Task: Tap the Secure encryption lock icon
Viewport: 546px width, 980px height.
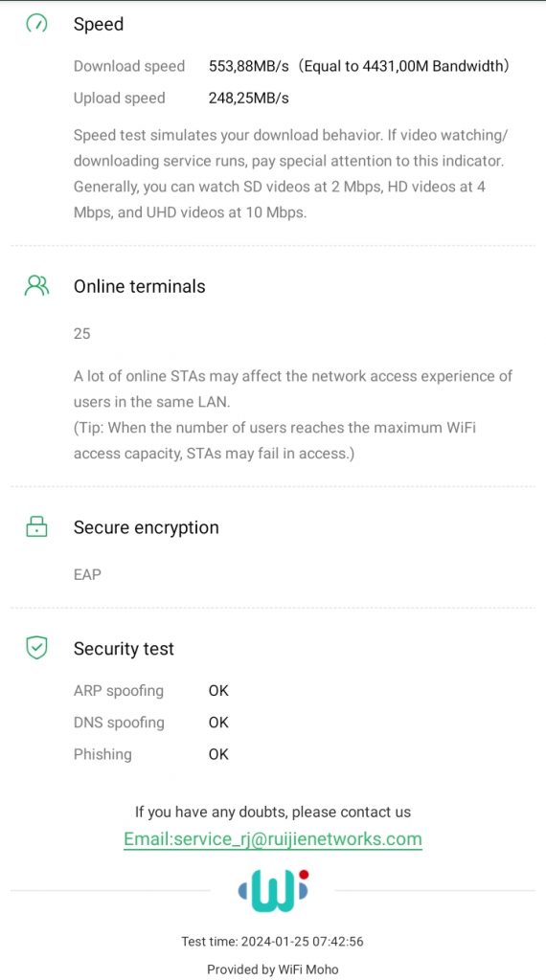Action: pos(36,527)
